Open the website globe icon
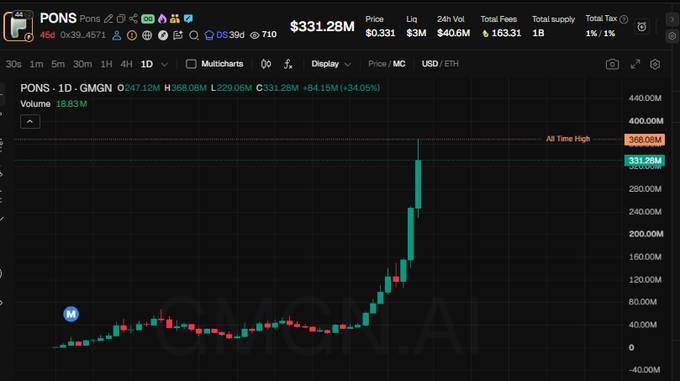The width and height of the screenshot is (680, 381). (x=147, y=35)
